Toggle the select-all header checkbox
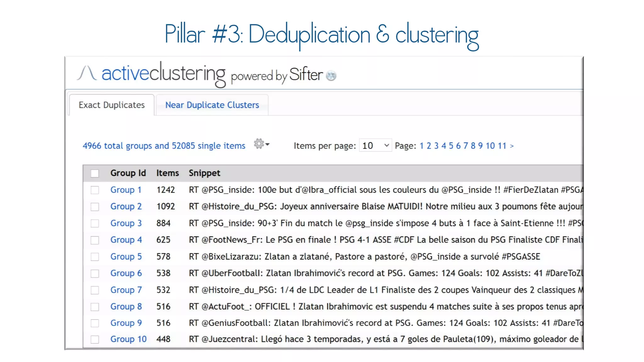Screen dimensions: 644x362 tap(95, 173)
